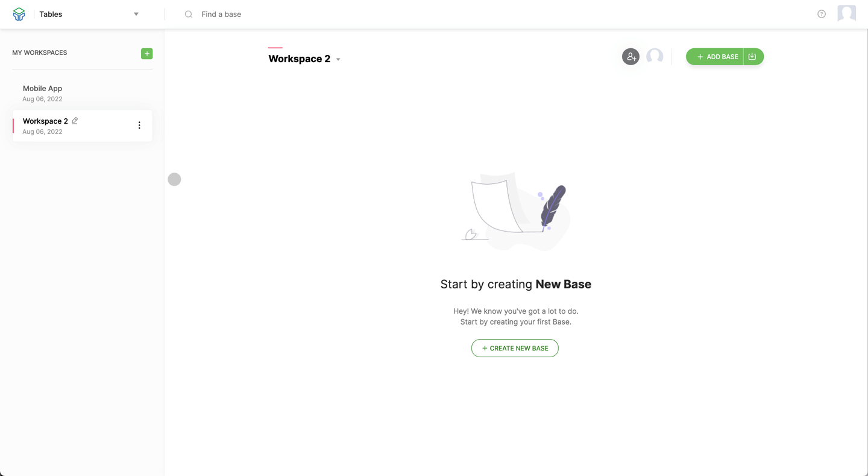Click the invite member icon
868x476 pixels.
click(631, 57)
